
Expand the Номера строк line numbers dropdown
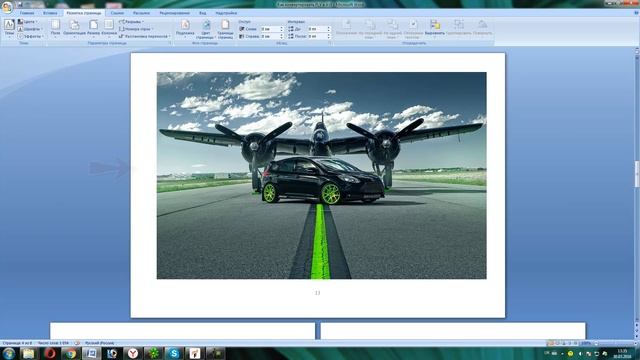click(136, 29)
